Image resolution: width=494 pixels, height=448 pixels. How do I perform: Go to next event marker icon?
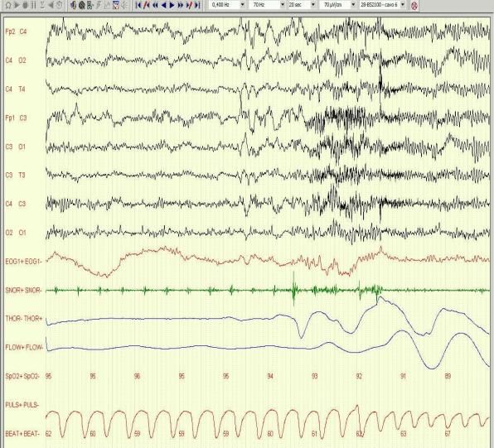pos(189,5)
